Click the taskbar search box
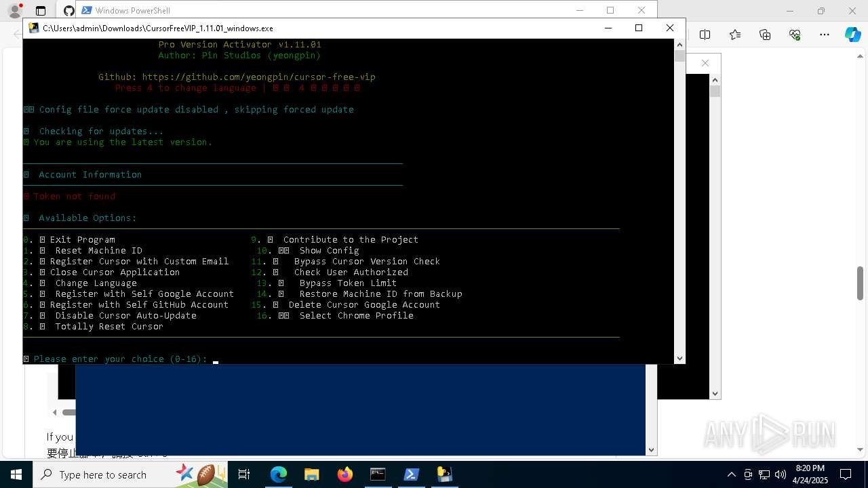The height and width of the screenshot is (488, 868). tap(131, 474)
